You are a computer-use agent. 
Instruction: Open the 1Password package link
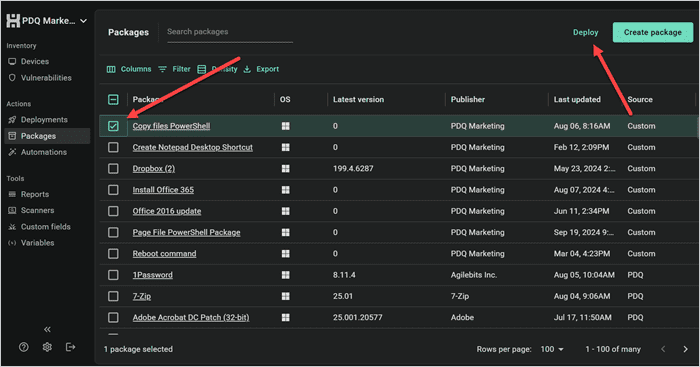tap(152, 275)
